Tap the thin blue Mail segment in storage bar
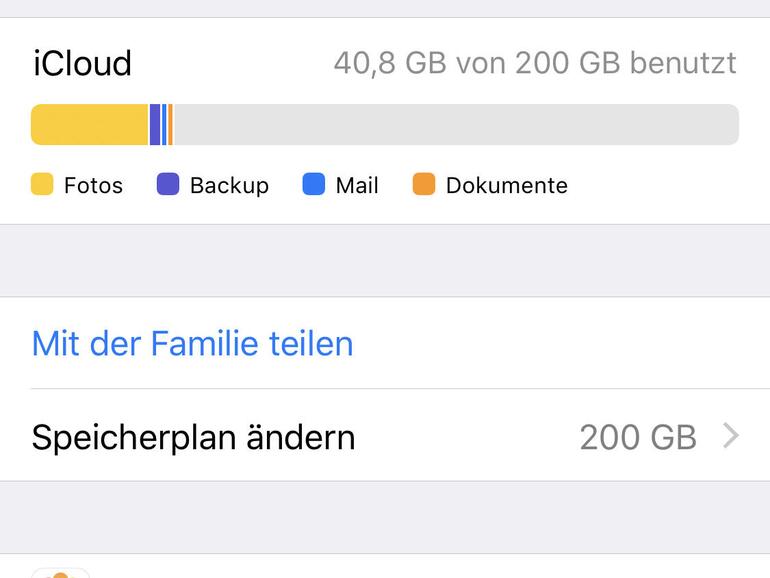This screenshot has height=578, width=770. click(x=164, y=125)
